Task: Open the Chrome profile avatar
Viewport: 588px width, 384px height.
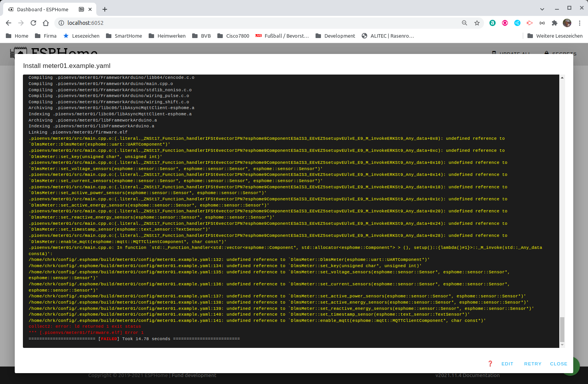Action: point(567,23)
